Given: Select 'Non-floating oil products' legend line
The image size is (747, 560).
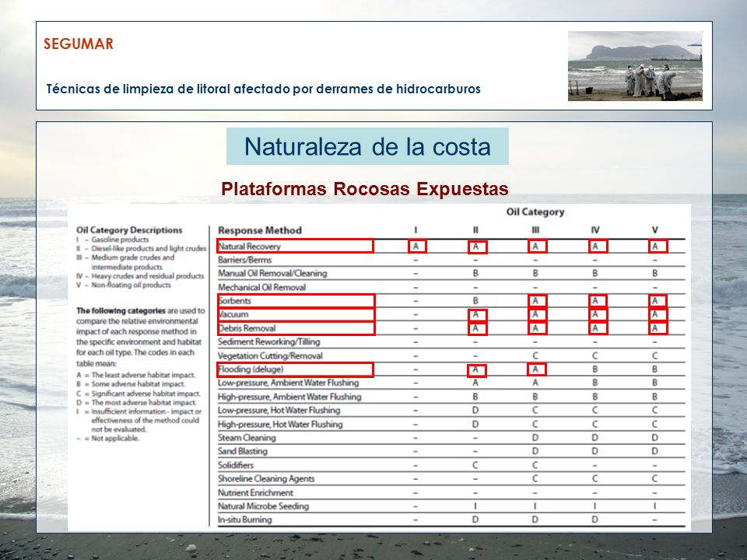Looking at the screenshot, I should click(124, 285).
